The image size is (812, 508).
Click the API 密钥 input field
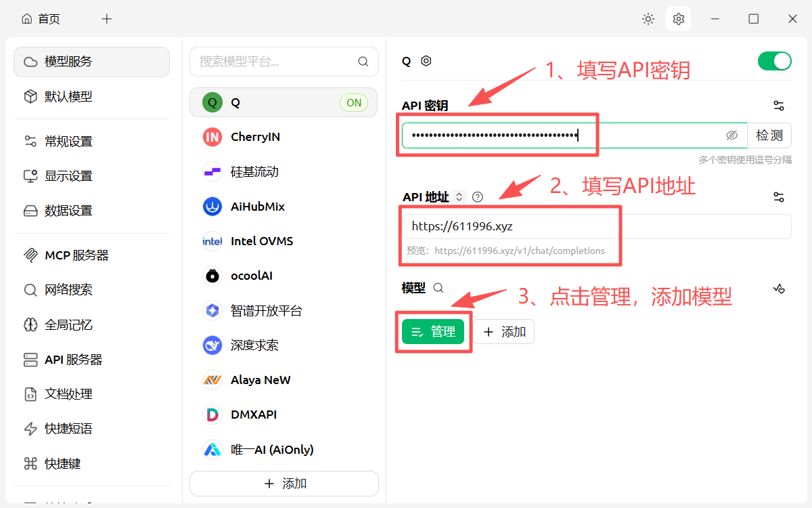pyautogui.click(x=574, y=135)
